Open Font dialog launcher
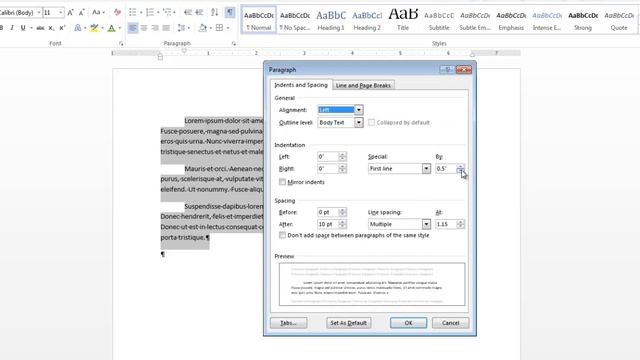Viewport: 640px width, 360px height. 121,43
